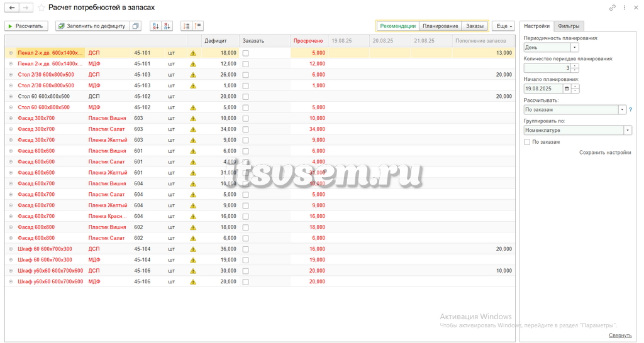Click warning icon in Стол 60 МДФ row
Viewport: 644px width, 343px height.
pos(193,107)
